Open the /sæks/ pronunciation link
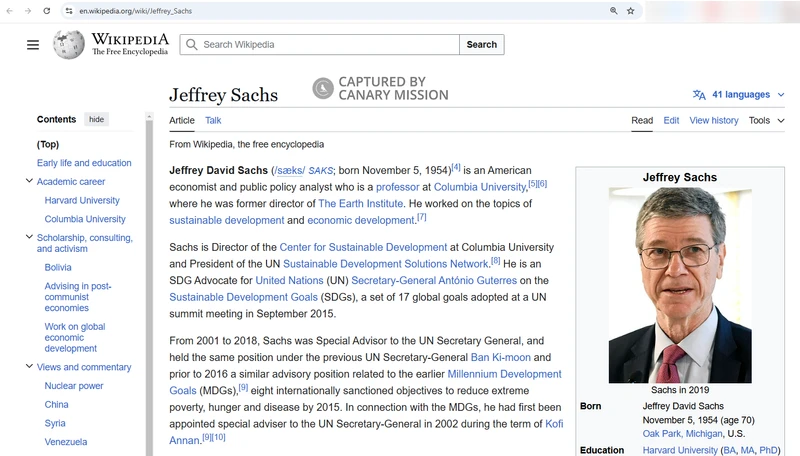Screen dimensions: 800x456 tap(289, 170)
